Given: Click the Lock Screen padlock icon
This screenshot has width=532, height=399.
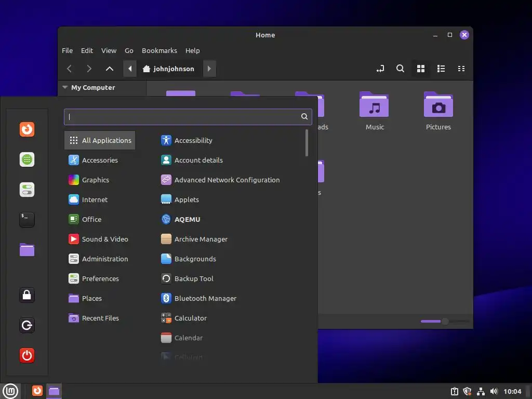Looking at the screenshot, I should click(27, 295).
